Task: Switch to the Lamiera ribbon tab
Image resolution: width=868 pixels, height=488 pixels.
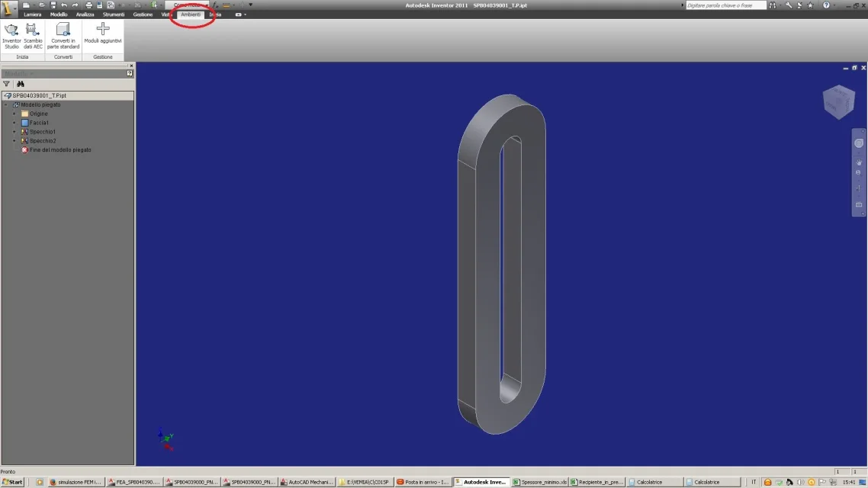Action: click(x=32, y=14)
